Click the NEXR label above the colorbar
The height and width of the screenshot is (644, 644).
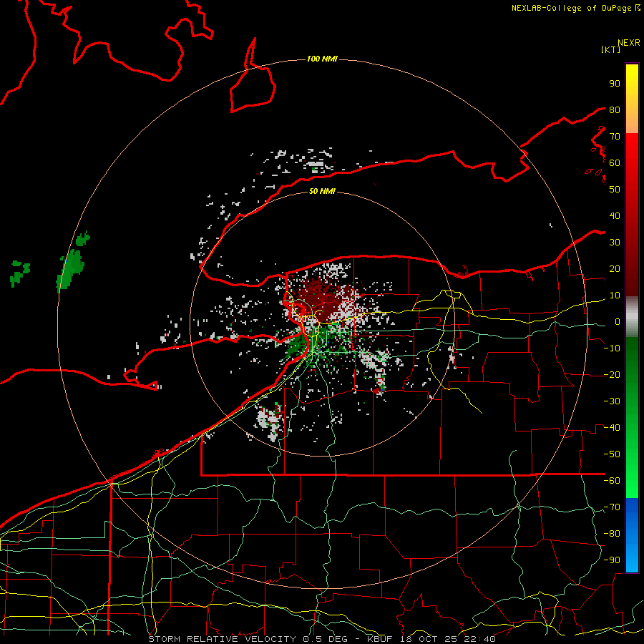[x=629, y=43]
